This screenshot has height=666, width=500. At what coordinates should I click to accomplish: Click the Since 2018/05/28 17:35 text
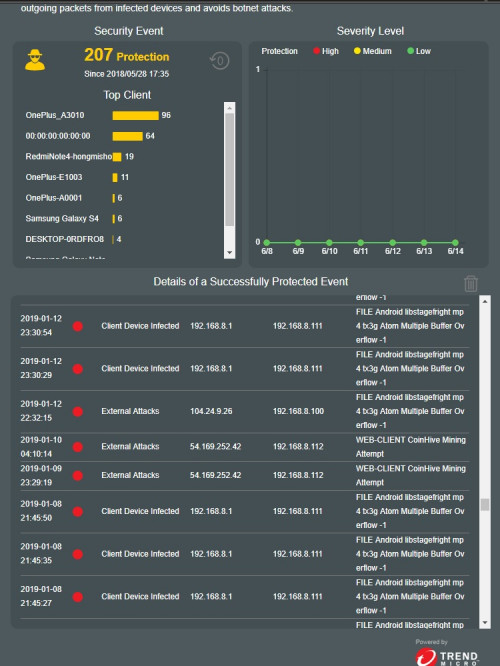pyautogui.click(x=127, y=74)
